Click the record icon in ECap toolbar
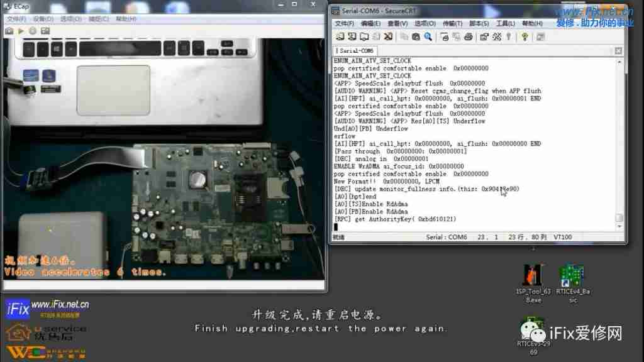This screenshot has height=362, width=644. pyautogui.click(x=33, y=30)
